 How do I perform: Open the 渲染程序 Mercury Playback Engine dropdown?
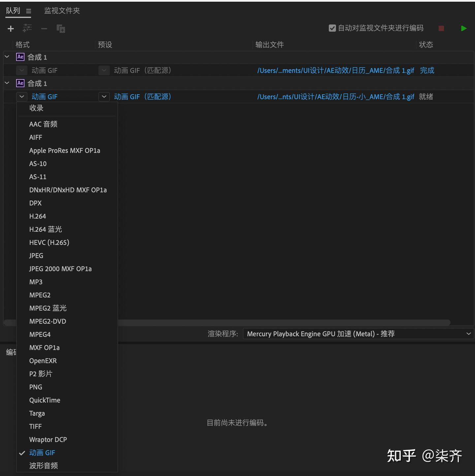tap(358, 334)
